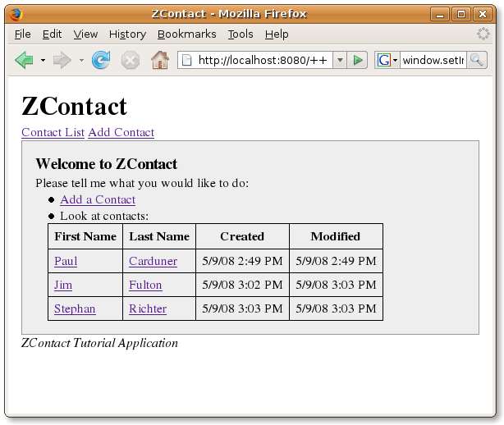504x425 pixels.
Task: Reload the page with the refresh icon
Action: point(100,60)
